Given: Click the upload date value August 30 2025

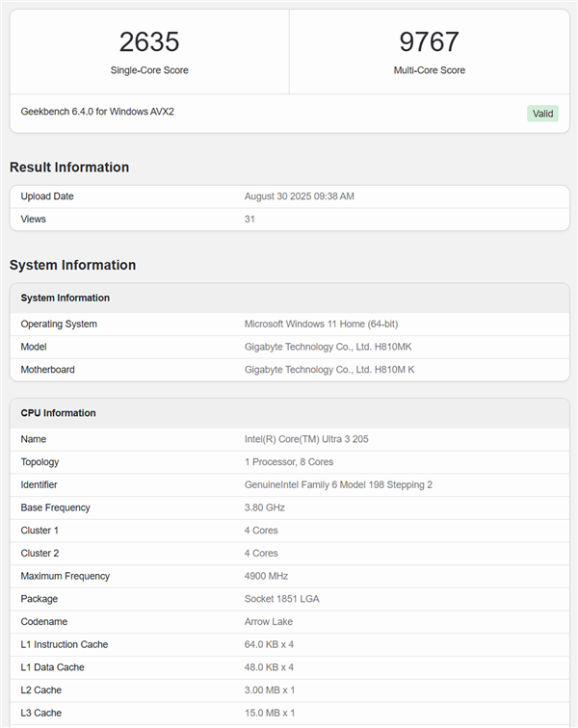Looking at the screenshot, I should pos(299,196).
